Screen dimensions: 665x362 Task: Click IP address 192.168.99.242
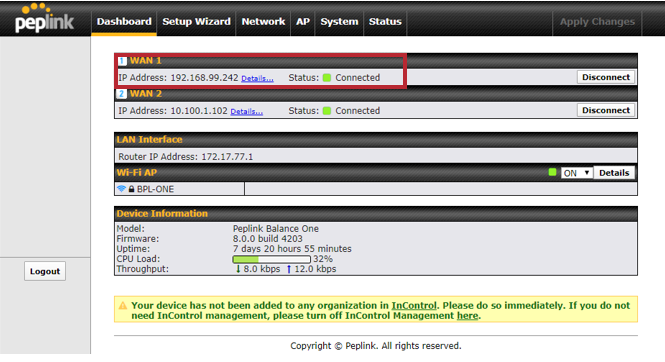[x=204, y=78]
